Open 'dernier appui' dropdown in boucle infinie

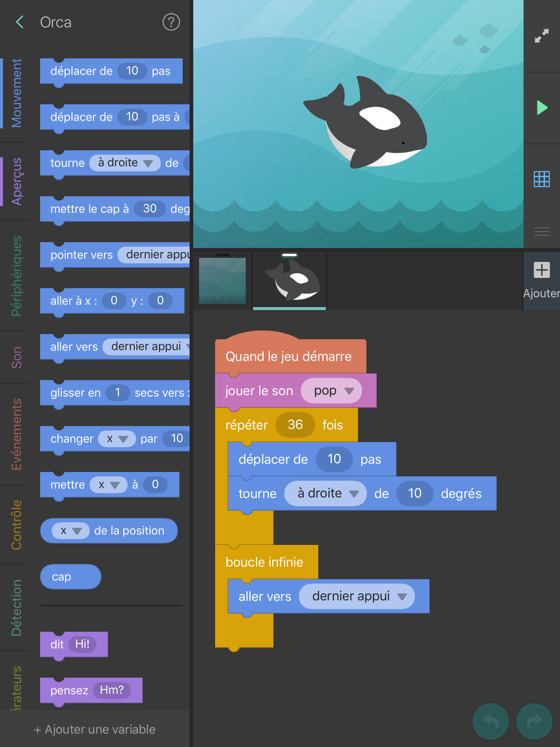pos(402,597)
